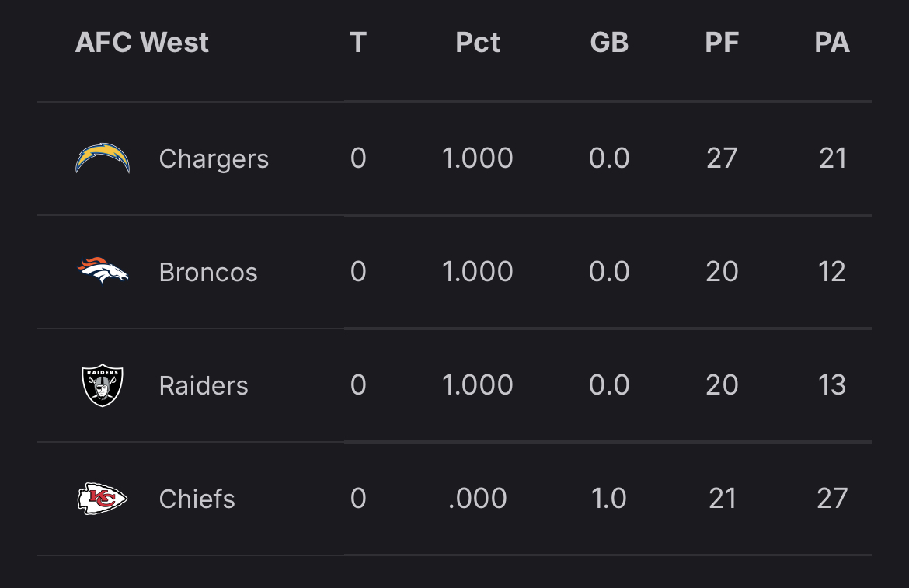Open the Broncos team name link
909x588 pixels.
click(208, 272)
